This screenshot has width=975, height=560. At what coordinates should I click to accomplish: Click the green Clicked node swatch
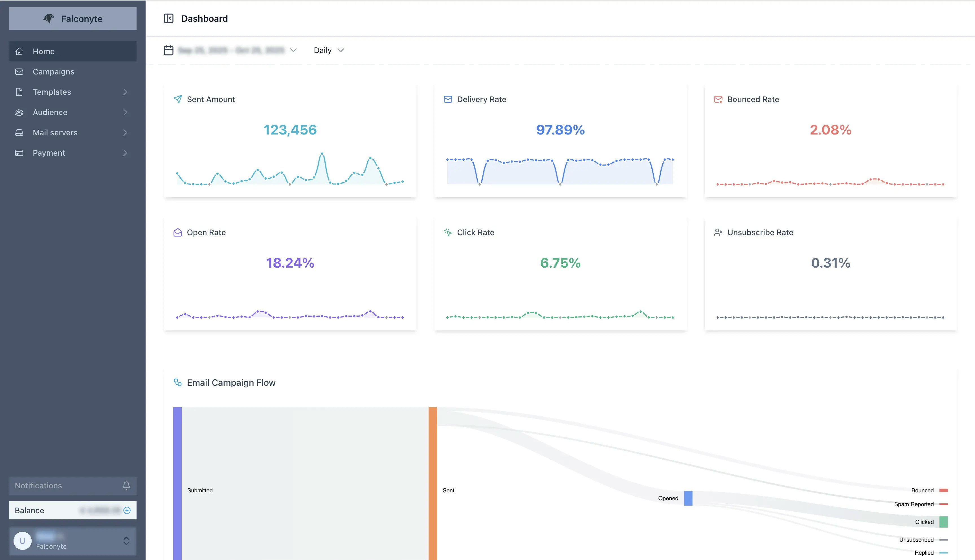pos(943,522)
